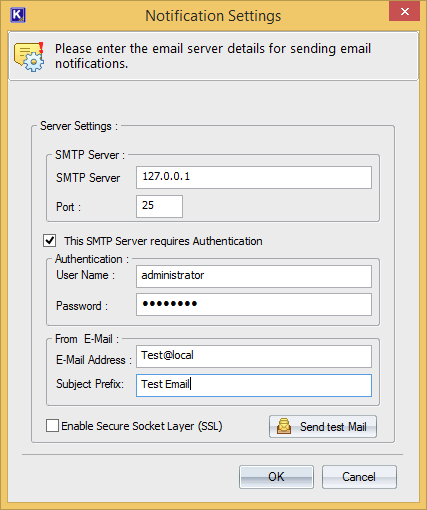Close the Notification Settings dialog

click(x=404, y=12)
